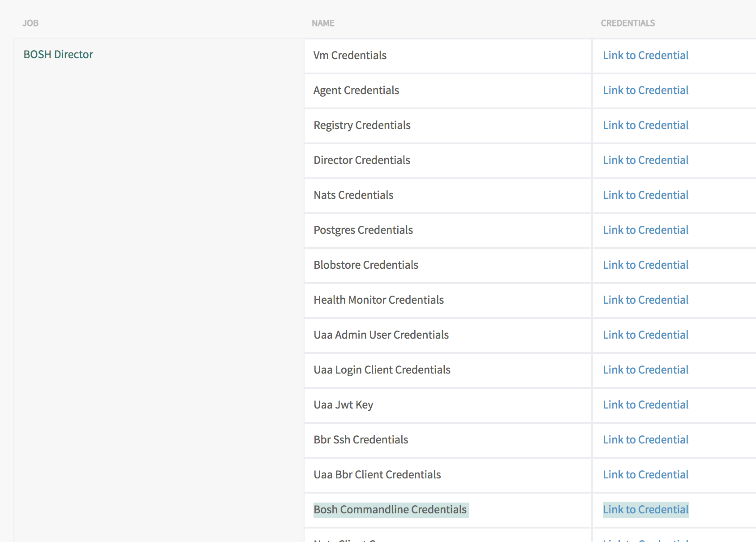Open Link to Credential for Director Credentials

click(645, 160)
